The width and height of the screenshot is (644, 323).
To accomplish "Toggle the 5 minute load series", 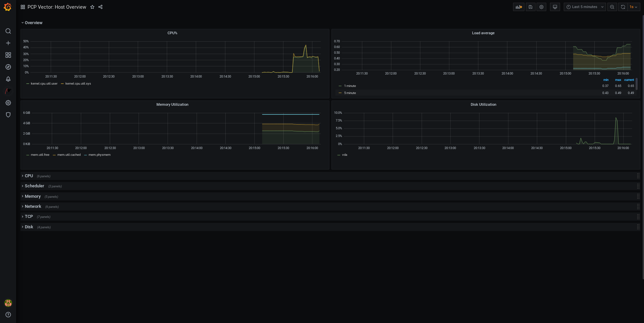I will point(350,93).
